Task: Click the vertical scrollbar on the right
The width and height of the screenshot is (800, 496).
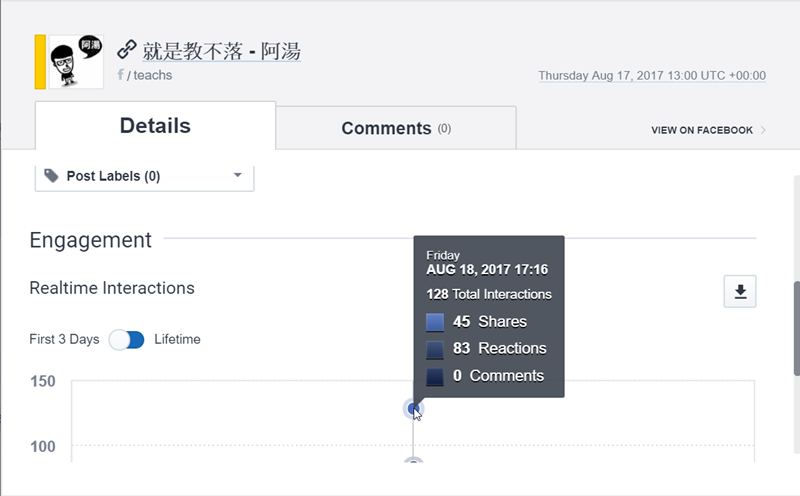Action: click(x=794, y=320)
